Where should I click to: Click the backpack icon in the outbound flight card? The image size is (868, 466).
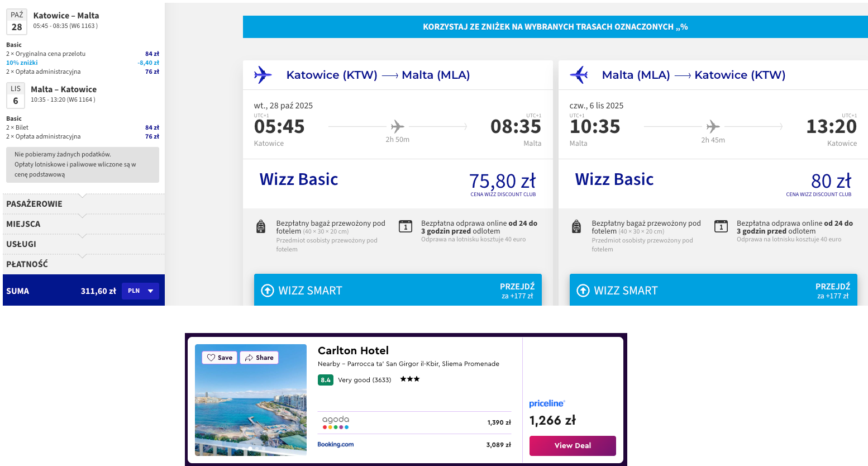tap(261, 226)
